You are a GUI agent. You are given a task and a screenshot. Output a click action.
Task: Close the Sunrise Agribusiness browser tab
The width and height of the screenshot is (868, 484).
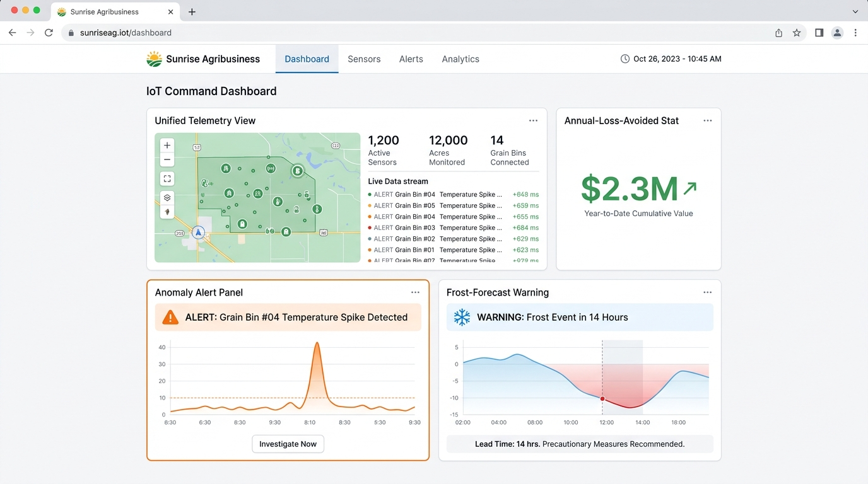pyautogui.click(x=170, y=12)
